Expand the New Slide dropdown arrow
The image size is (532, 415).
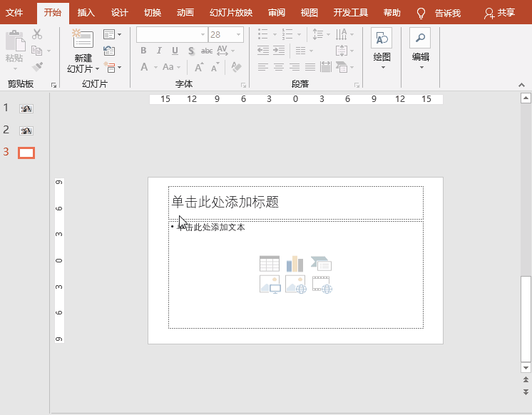coord(98,69)
